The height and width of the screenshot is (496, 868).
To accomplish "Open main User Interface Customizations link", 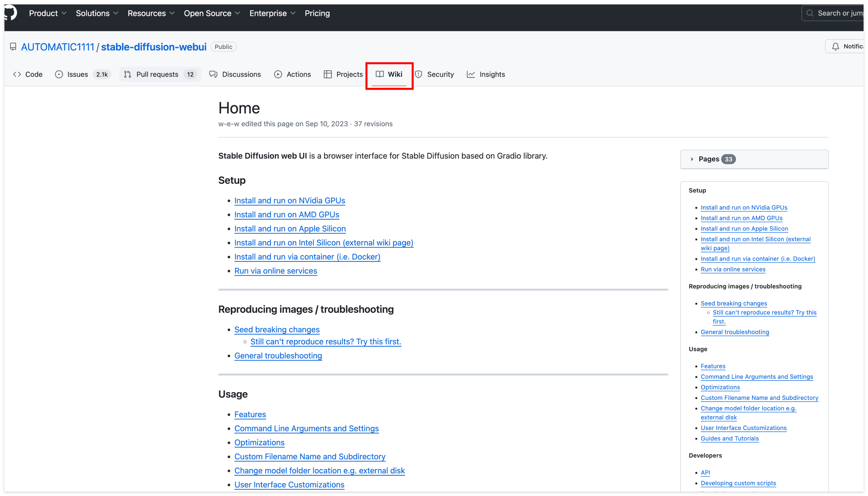I will pyautogui.click(x=289, y=484).
